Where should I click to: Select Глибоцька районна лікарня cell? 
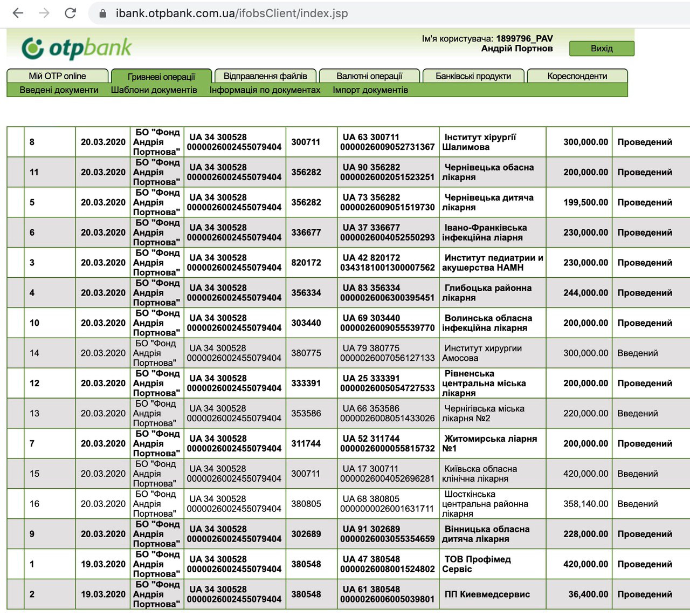493,293
